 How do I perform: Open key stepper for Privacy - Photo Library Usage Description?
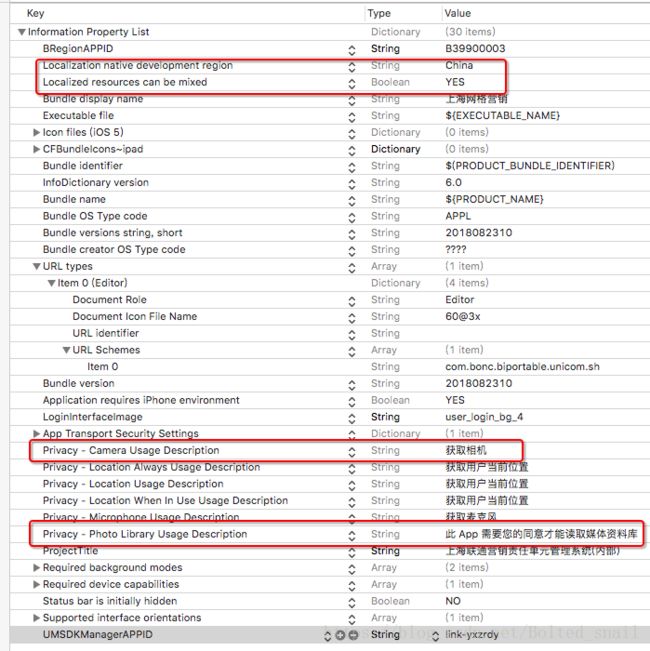tap(352, 535)
